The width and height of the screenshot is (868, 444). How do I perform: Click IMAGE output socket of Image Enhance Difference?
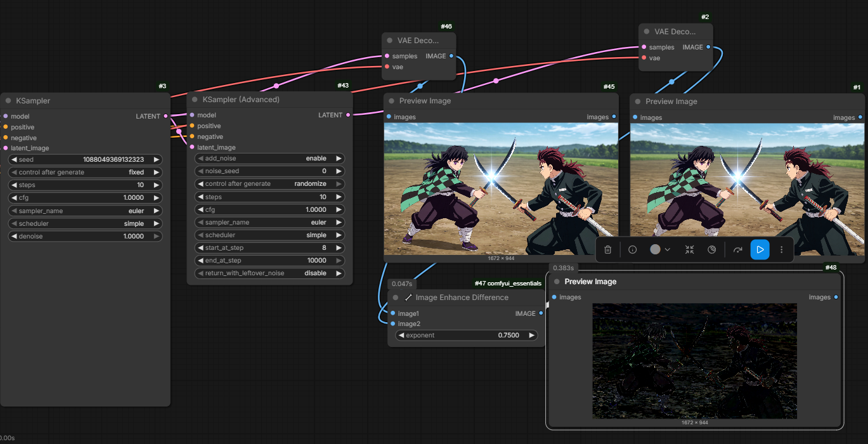point(541,313)
